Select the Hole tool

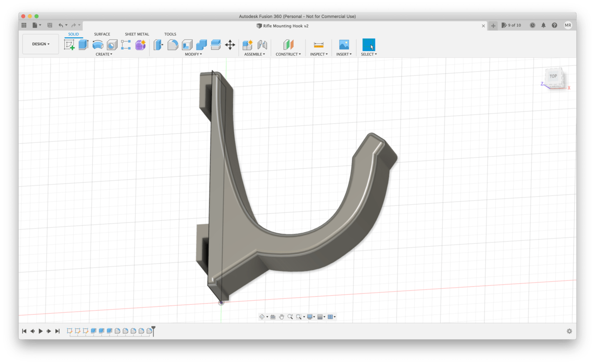(112, 45)
